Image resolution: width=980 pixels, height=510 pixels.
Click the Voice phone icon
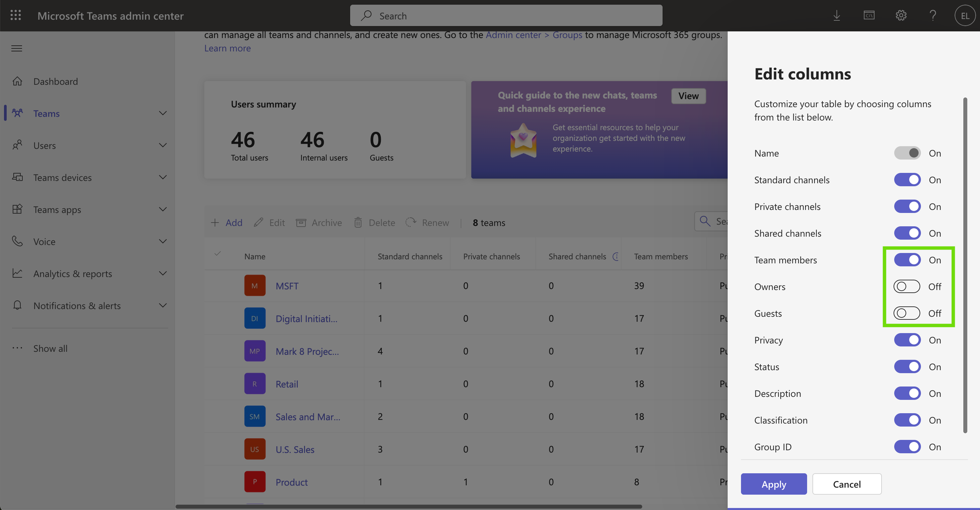tap(17, 241)
